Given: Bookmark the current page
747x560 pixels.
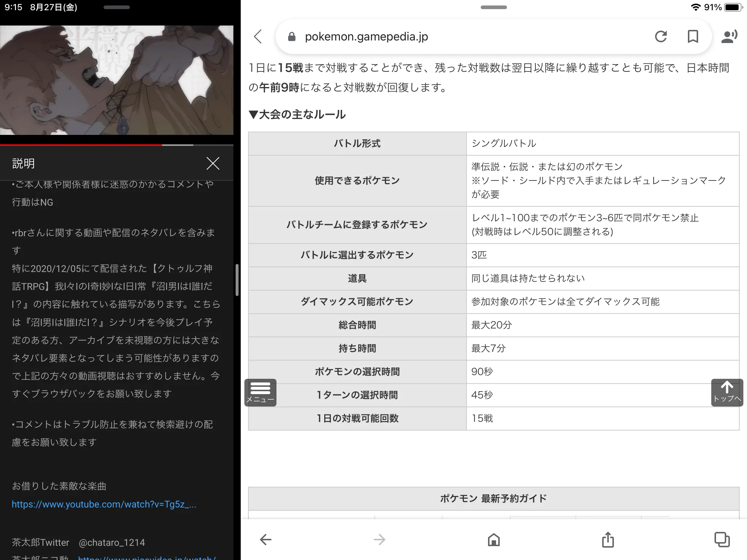Looking at the screenshot, I should pos(693,36).
